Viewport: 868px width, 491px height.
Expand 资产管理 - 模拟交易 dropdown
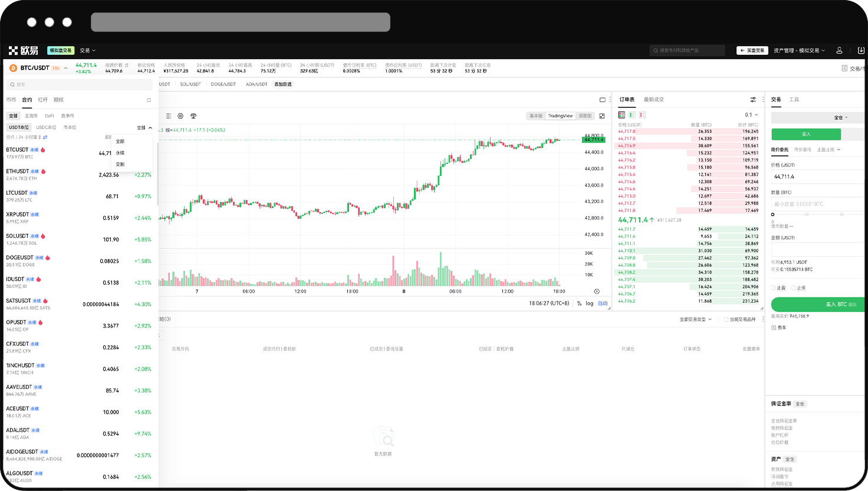pos(799,51)
